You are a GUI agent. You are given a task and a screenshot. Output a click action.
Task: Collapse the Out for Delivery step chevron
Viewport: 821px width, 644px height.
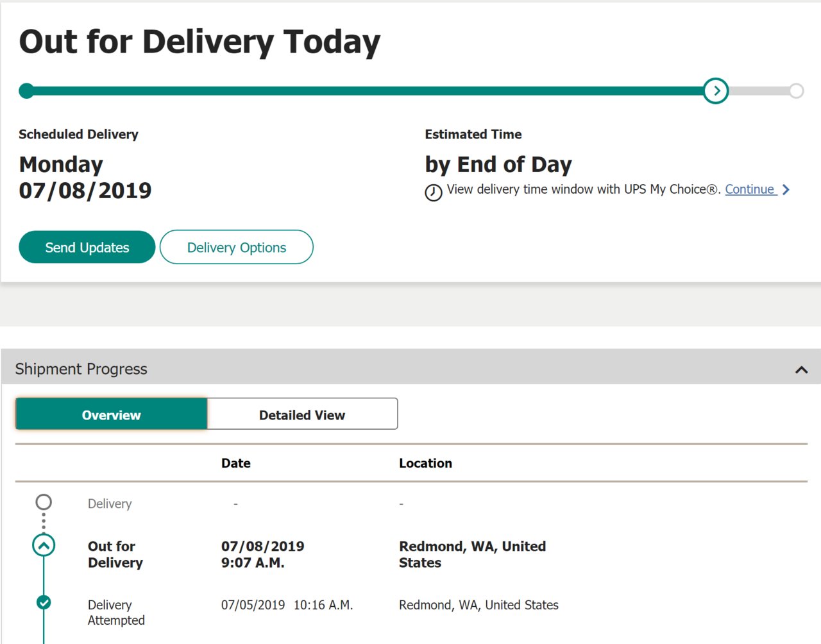point(44,546)
